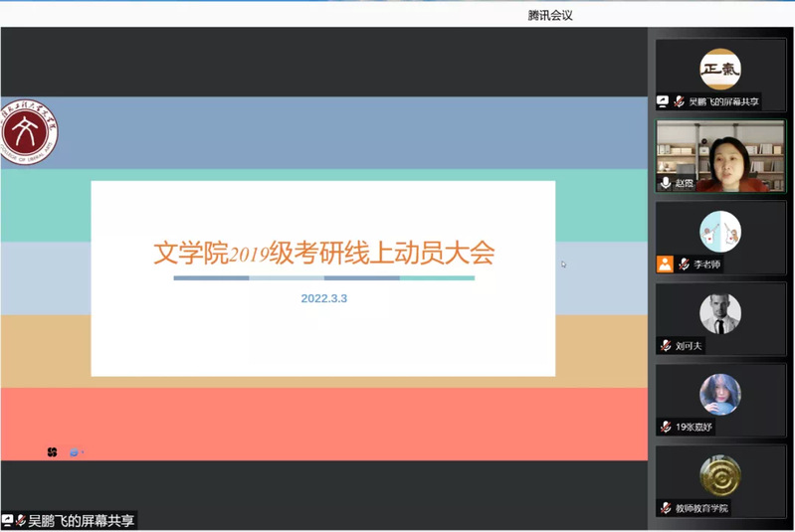Click the small blue icon on the red band
Viewport: 795px width, 532px height.
tap(74, 452)
